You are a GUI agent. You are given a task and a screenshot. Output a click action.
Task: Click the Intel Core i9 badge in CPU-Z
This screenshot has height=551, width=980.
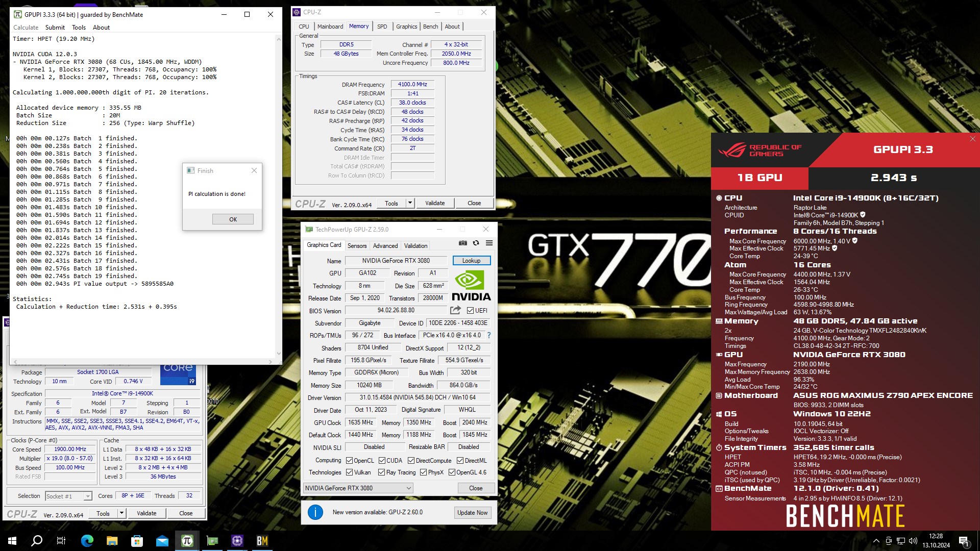click(178, 375)
